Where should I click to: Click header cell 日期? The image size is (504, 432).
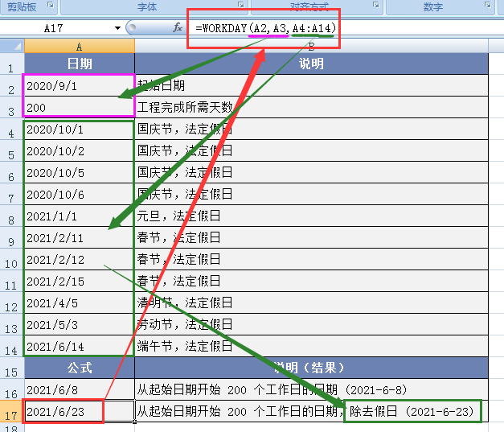pos(80,64)
